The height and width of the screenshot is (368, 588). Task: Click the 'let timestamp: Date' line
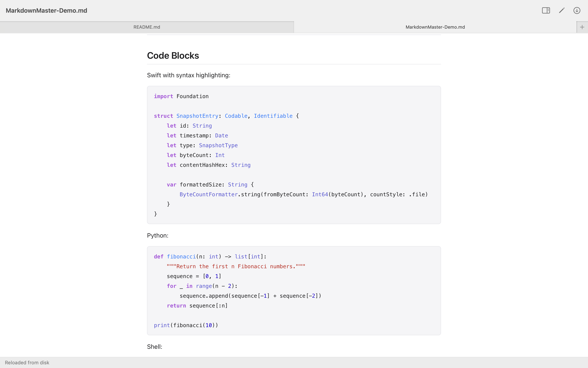pos(197,136)
